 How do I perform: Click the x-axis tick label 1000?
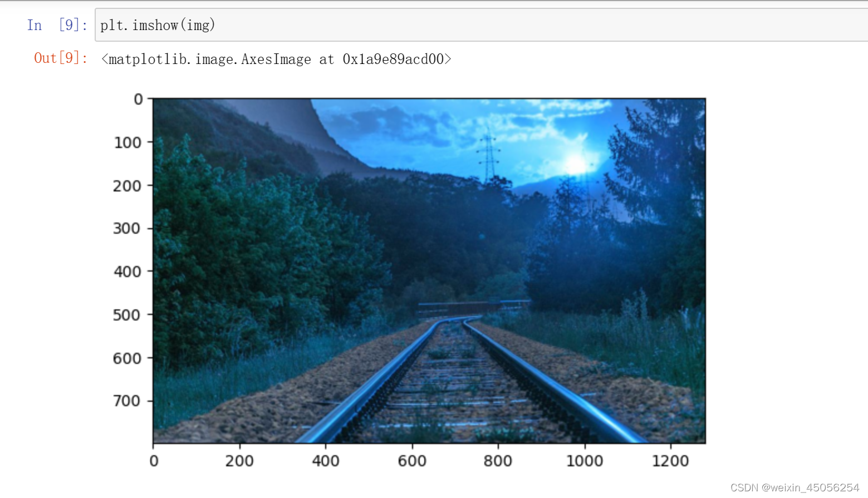(585, 461)
